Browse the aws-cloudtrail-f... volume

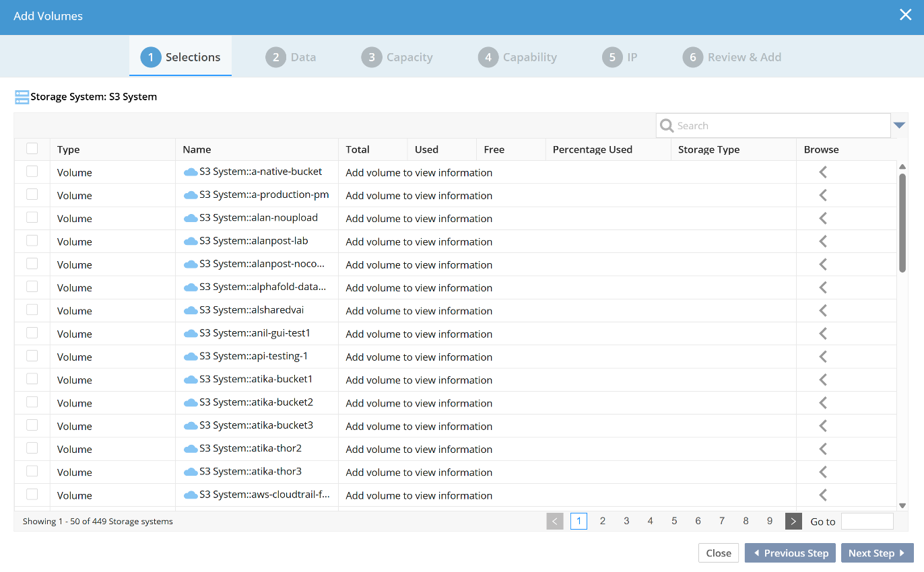click(822, 495)
